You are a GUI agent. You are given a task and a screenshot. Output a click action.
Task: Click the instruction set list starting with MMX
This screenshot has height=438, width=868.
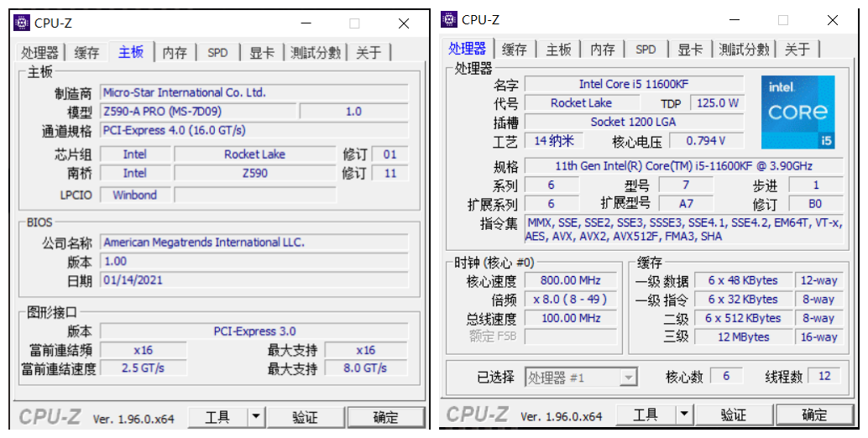(x=683, y=230)
